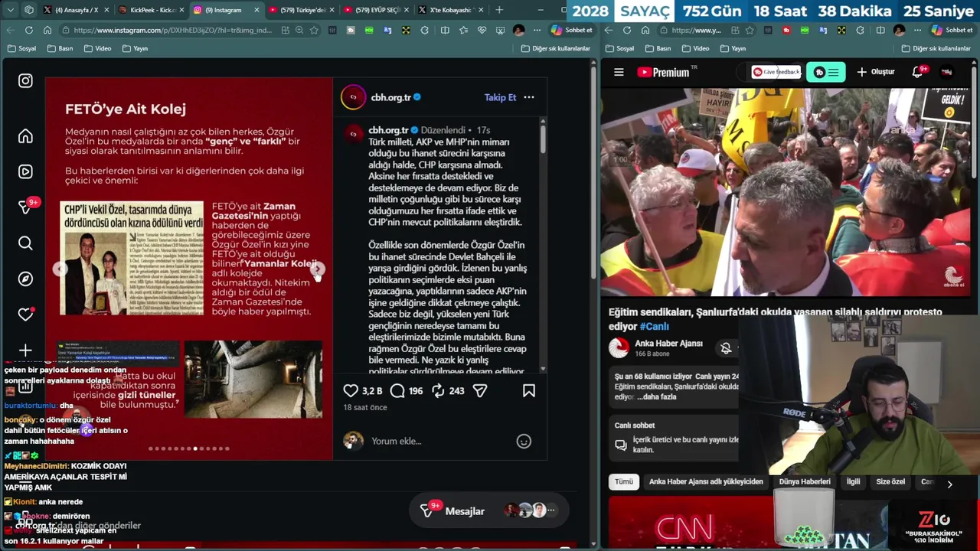Go to previous carousel slide arrow
This screenshot has width=980, height=551.
(x=60, y=269)
